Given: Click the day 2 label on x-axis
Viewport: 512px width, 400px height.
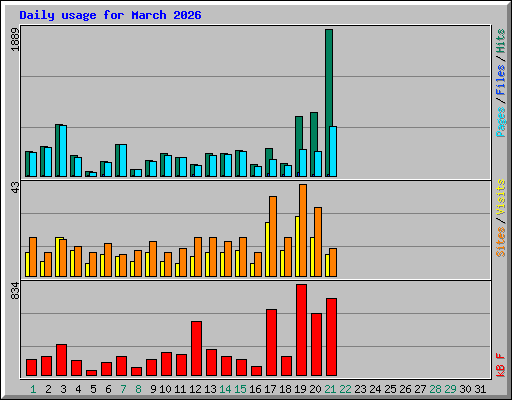Looking at the screenshot, I should tap(48, 389).
